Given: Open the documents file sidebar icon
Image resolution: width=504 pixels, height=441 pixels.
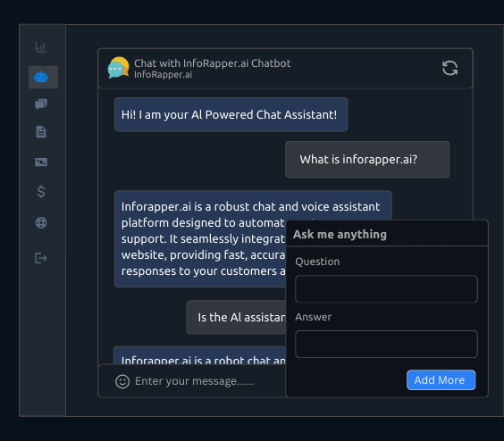Looking at the screenshot, I should pos(41,132).
